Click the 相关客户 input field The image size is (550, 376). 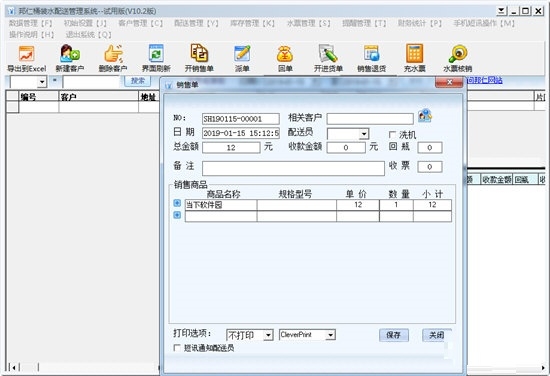click(370, 119)
